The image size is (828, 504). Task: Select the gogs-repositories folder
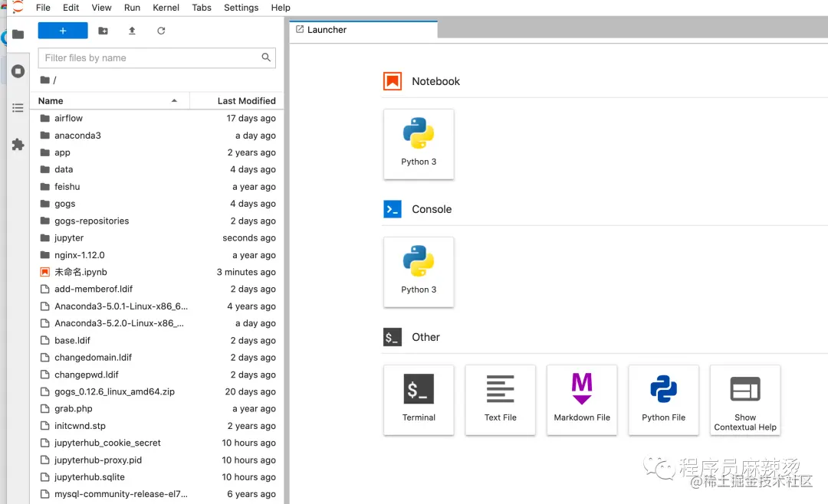pos(157,221)
